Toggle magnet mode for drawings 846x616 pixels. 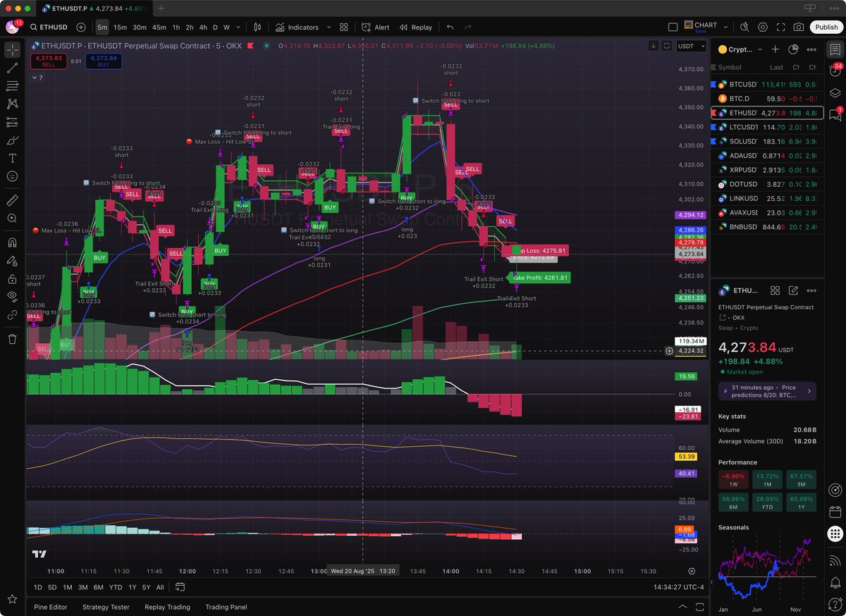coord(12,242)
